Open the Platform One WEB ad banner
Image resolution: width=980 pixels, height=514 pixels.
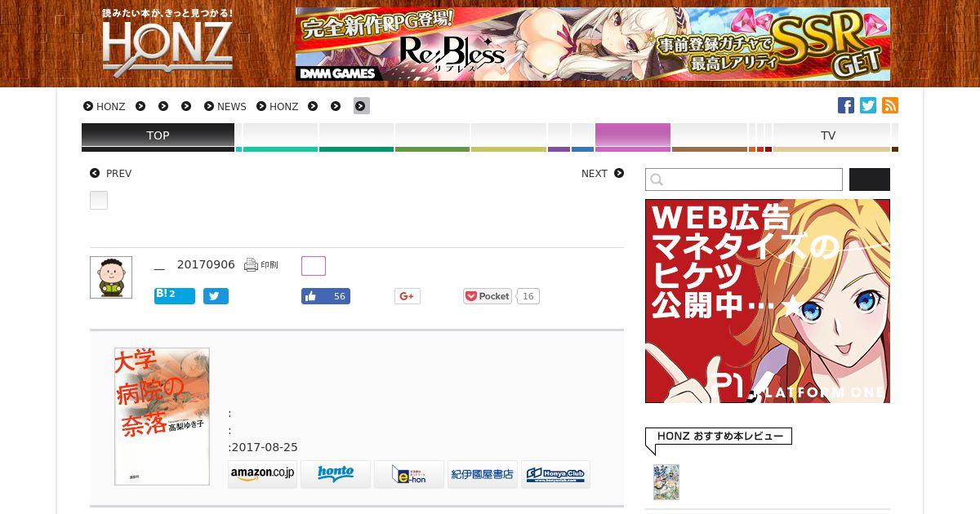pyautogui.click(x=768, y=301)
